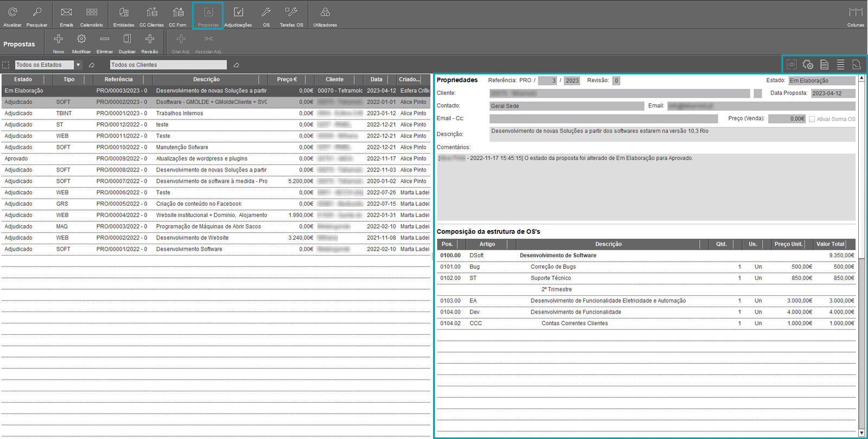Enable the Ativar Soma OS checkbox
The image size is (868, 439).
pos(812,119)
